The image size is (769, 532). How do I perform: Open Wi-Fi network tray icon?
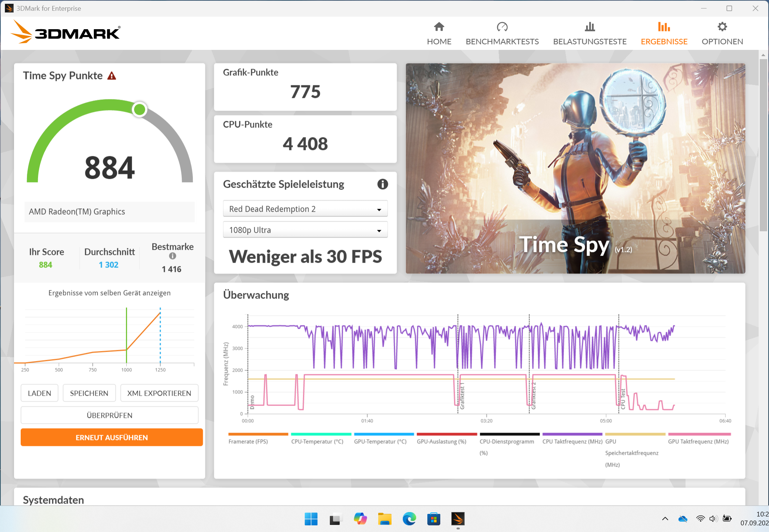(700, 519)
